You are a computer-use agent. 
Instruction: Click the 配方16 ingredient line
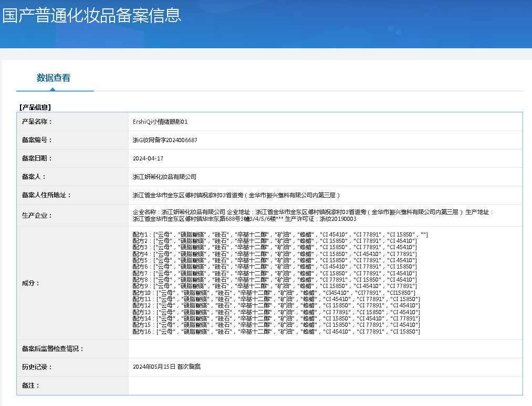point(276,332)
